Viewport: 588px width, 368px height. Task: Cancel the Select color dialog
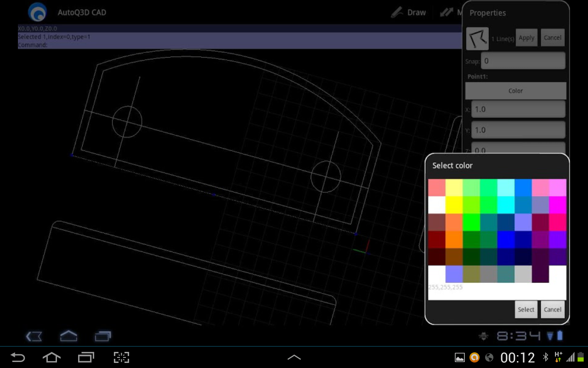553,310
